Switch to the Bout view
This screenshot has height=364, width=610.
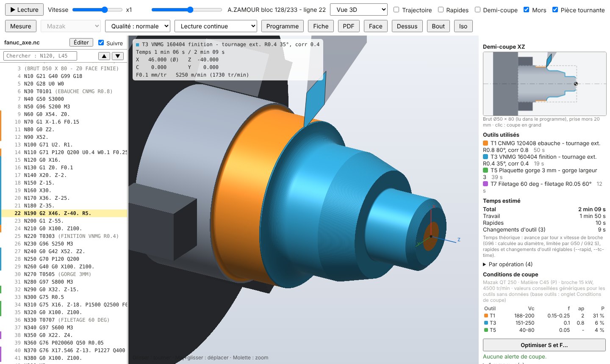click(438, 26)
